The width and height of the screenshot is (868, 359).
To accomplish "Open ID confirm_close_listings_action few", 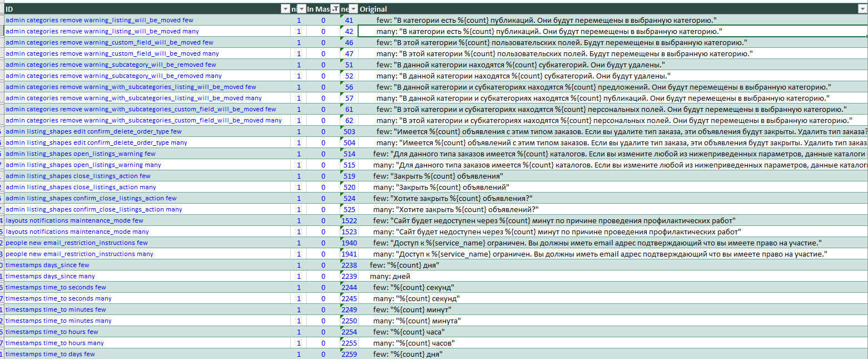I will [91, 198].
